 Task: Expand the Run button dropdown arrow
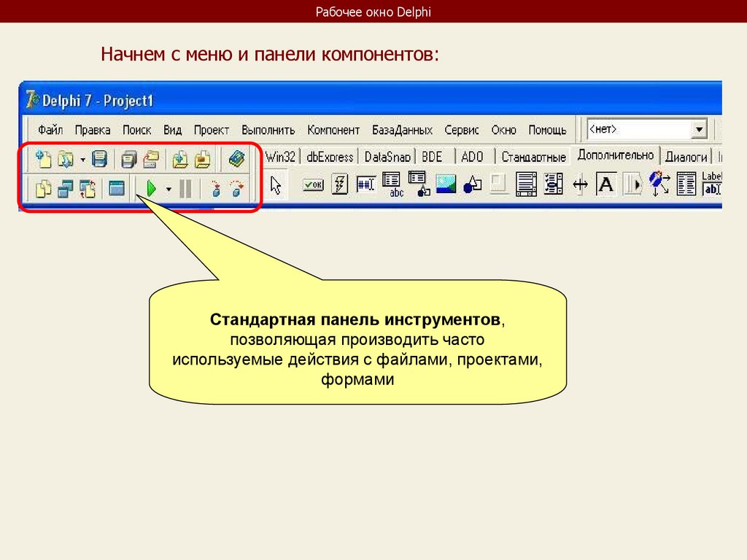pos(169,190)
